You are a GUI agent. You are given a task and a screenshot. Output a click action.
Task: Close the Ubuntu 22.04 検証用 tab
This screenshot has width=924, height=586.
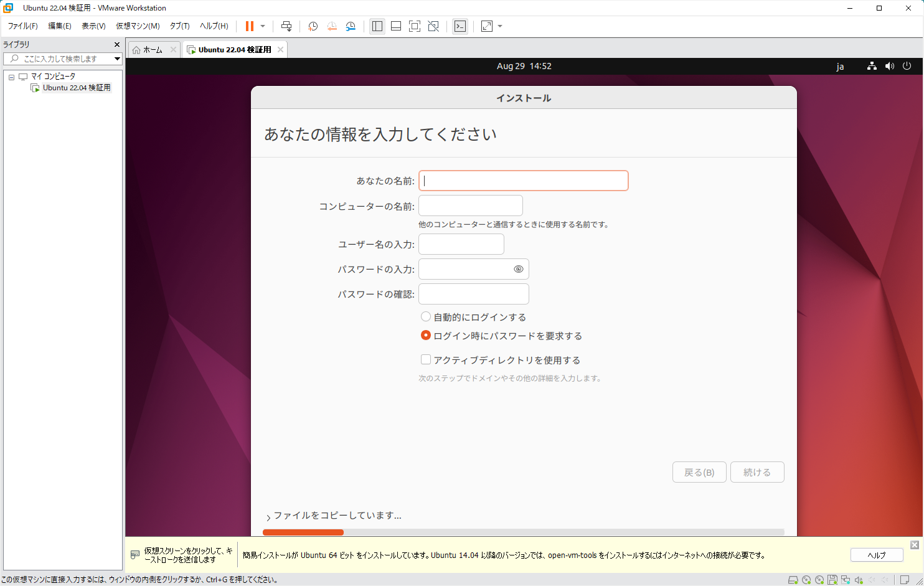click(x=281, y=50)
